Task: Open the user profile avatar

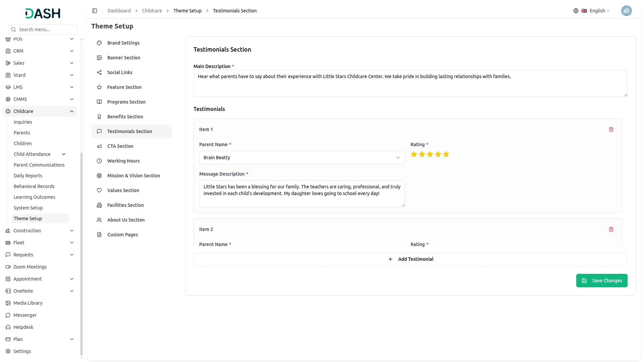Action: [626, 11]
